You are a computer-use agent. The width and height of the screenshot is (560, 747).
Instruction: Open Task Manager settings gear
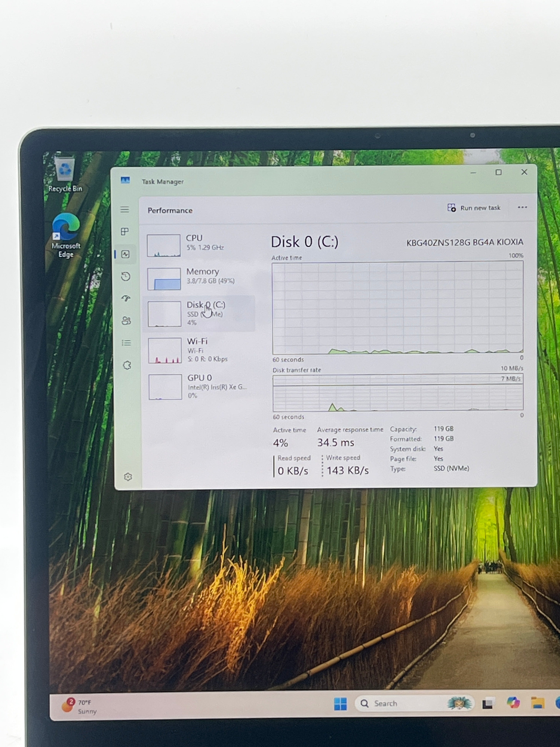coord(128,477)
